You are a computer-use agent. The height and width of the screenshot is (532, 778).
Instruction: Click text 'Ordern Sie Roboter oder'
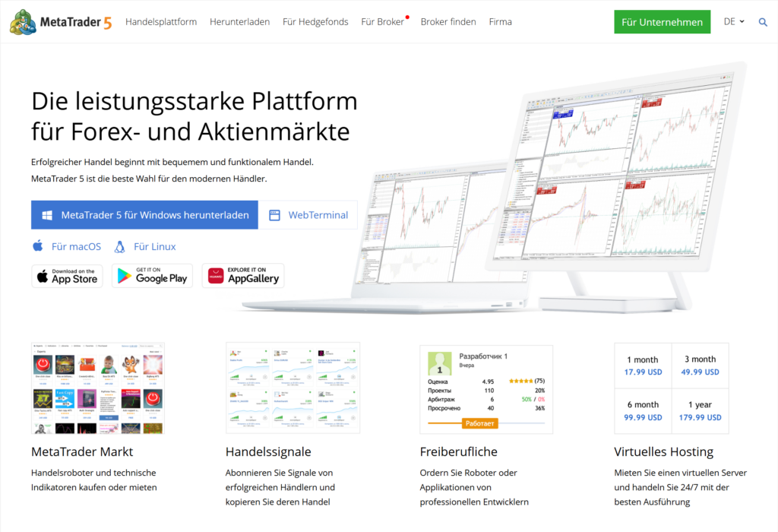point(468,473)
